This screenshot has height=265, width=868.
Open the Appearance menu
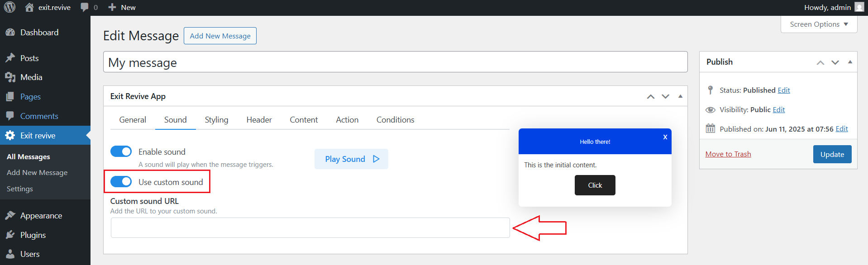[41, 216]
